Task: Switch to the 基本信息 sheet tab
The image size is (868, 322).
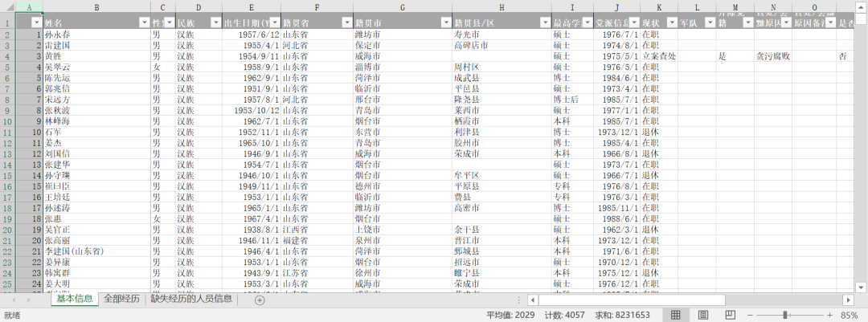Action: click(75, 300)
